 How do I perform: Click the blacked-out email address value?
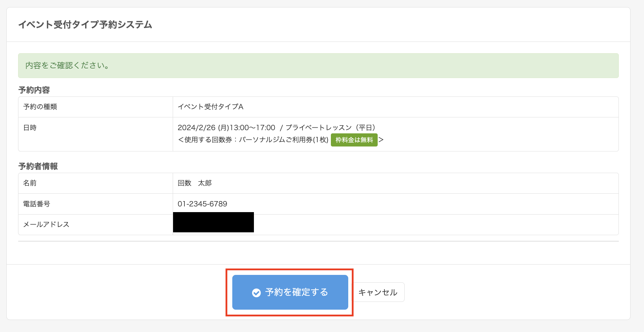coord(213,222)
